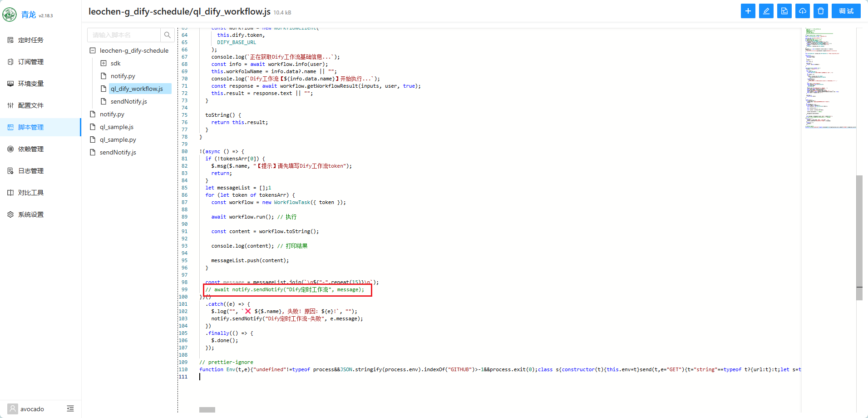This screenshot has height=418, width=868.
Task: Click the trash can delete icon
Action: tap(820, 11)
